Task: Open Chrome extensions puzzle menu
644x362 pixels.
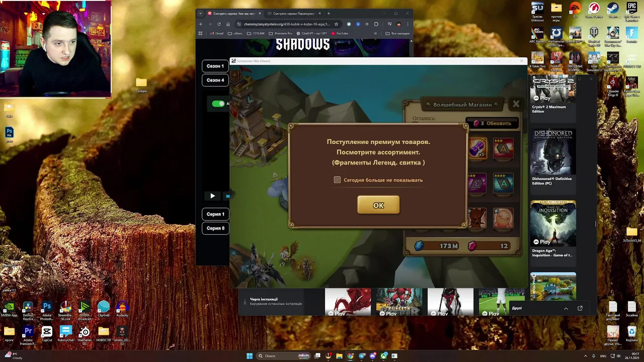Action: tap(376, 24)
